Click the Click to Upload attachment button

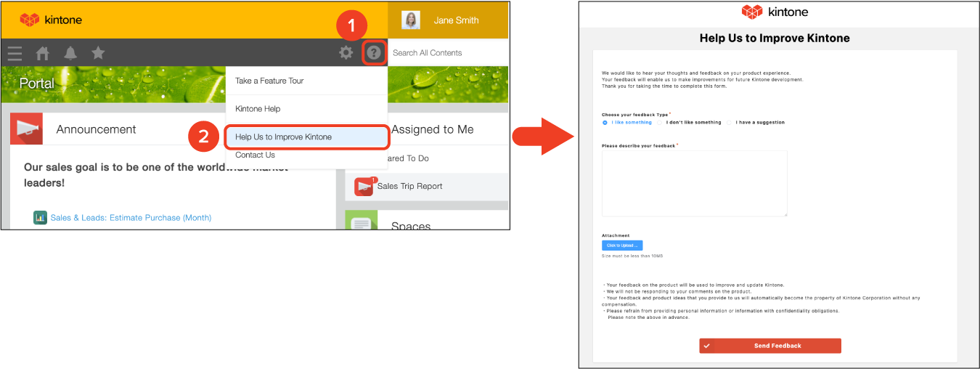tap(622, 246)
